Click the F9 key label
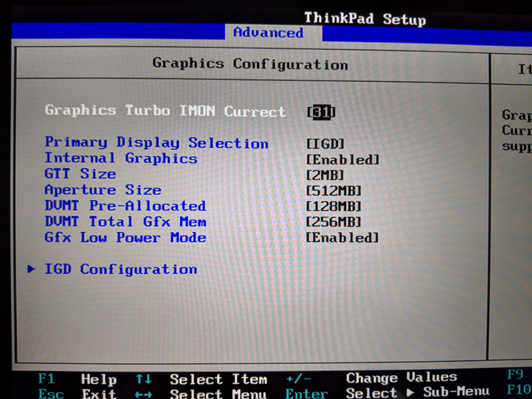This screenshot has width=532, height=399. coord(515,375)
